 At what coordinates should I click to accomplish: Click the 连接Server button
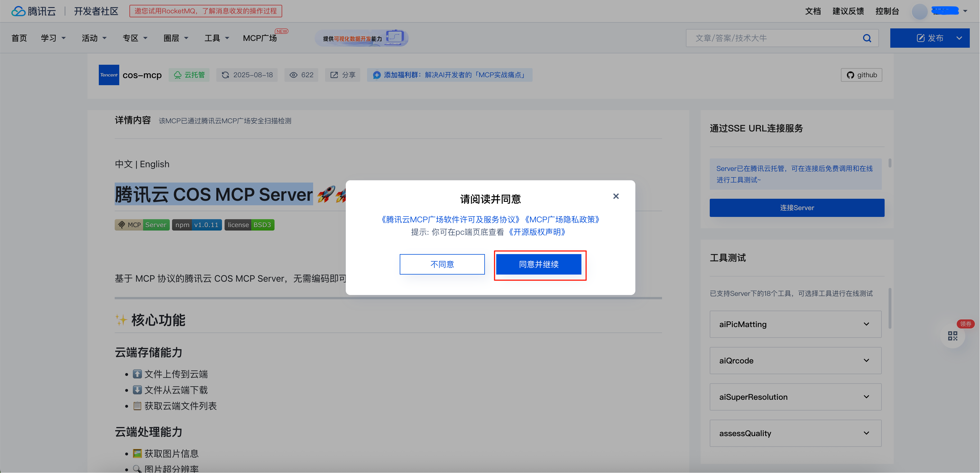tap(796, 208)
